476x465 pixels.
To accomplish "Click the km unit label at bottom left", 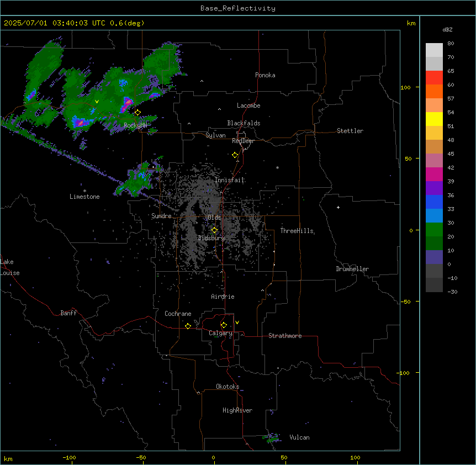I will (x=8, y=459).
